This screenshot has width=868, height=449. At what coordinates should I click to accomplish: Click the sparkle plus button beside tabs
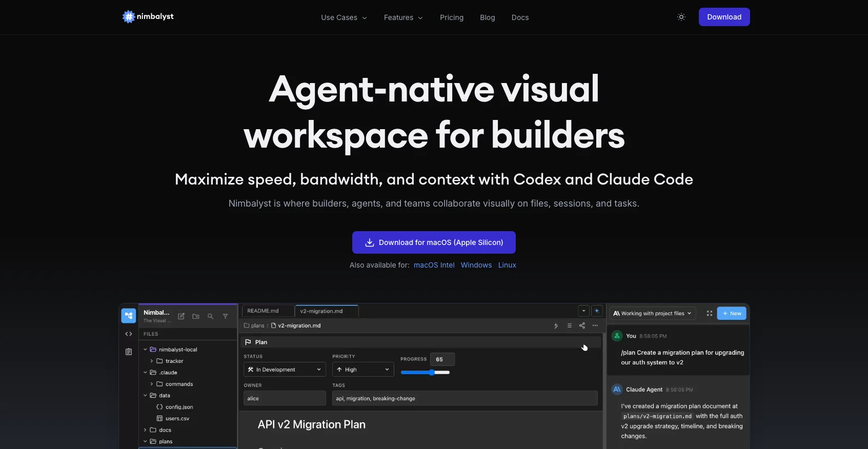[597, 311]
